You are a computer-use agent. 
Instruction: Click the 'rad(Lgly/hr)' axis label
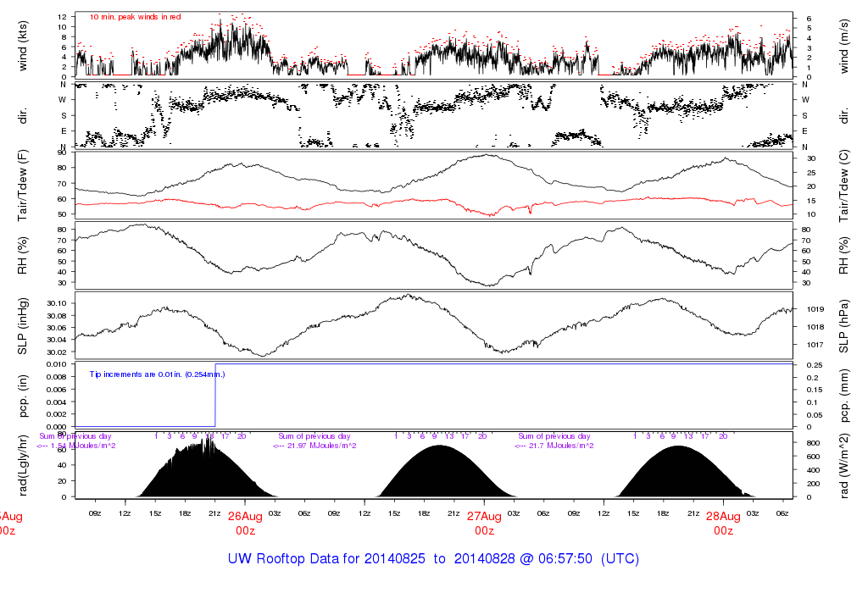click(23, 465)
